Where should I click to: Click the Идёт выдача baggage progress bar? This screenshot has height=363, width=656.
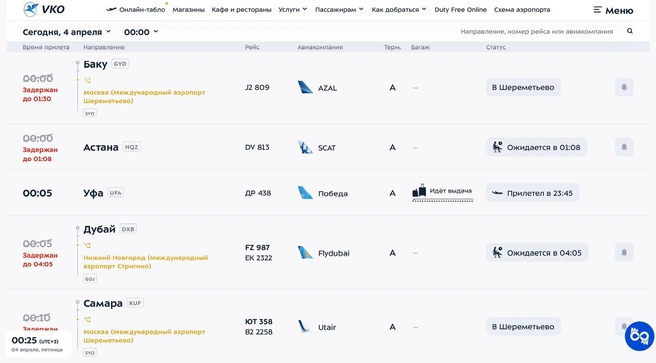tap(443, 200)
